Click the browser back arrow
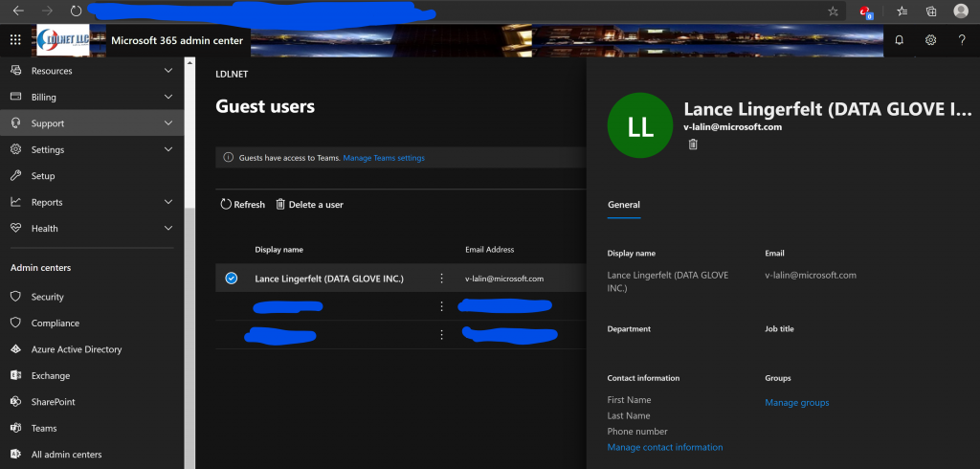 (18, 11)
